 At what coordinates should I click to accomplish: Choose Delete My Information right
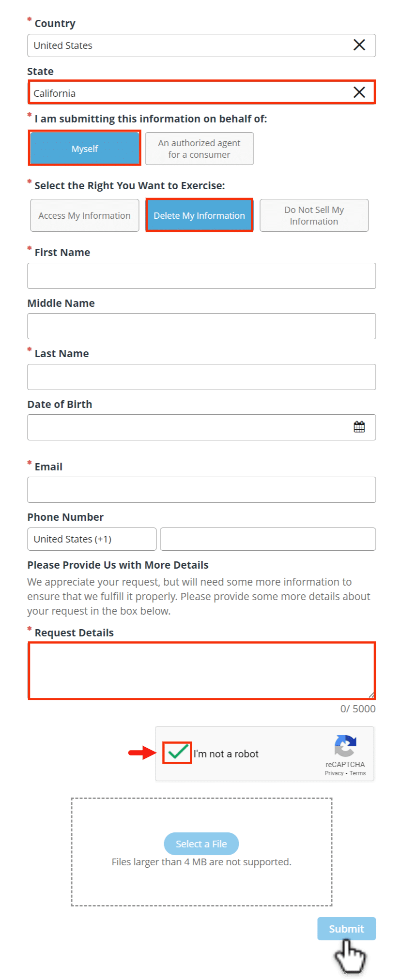click(x=199, y=215)
